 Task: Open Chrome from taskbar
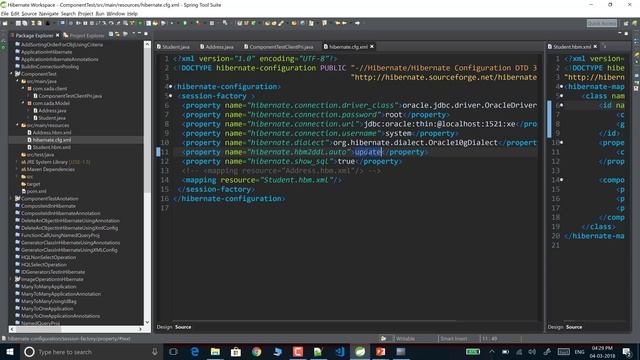click(x=256, y=352)
